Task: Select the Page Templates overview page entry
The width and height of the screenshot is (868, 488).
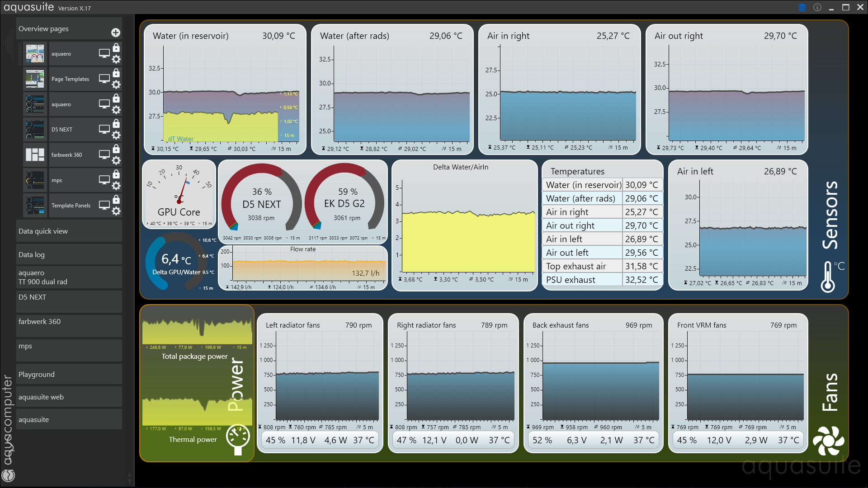Action: 70,79
